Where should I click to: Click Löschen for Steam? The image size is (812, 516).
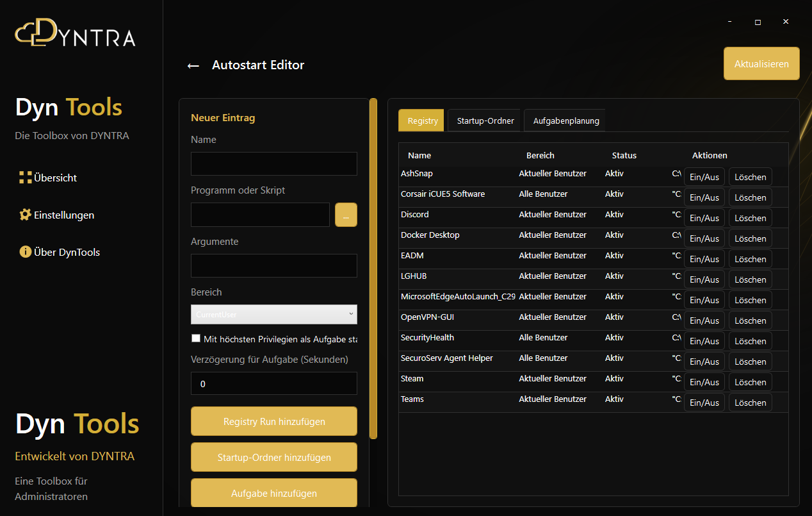[x=751, y=382]
